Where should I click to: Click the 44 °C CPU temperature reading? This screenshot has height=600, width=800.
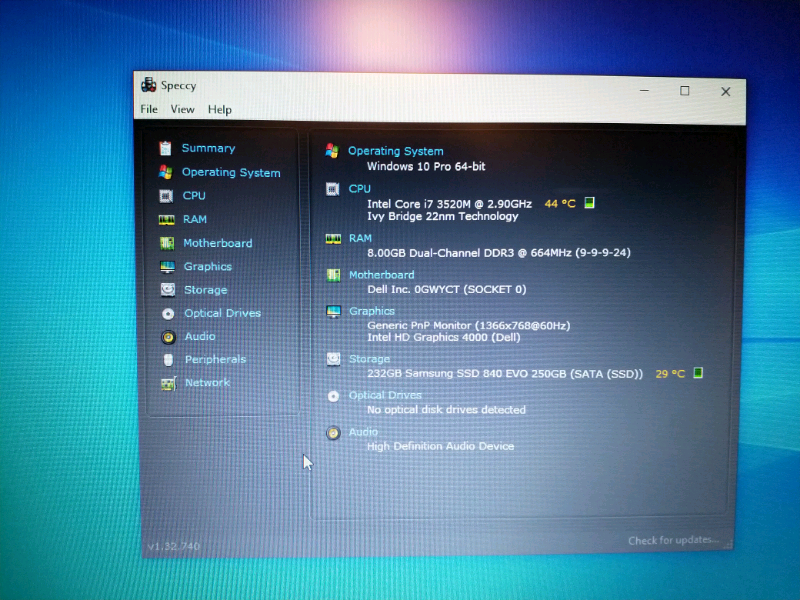click(560, 204)
